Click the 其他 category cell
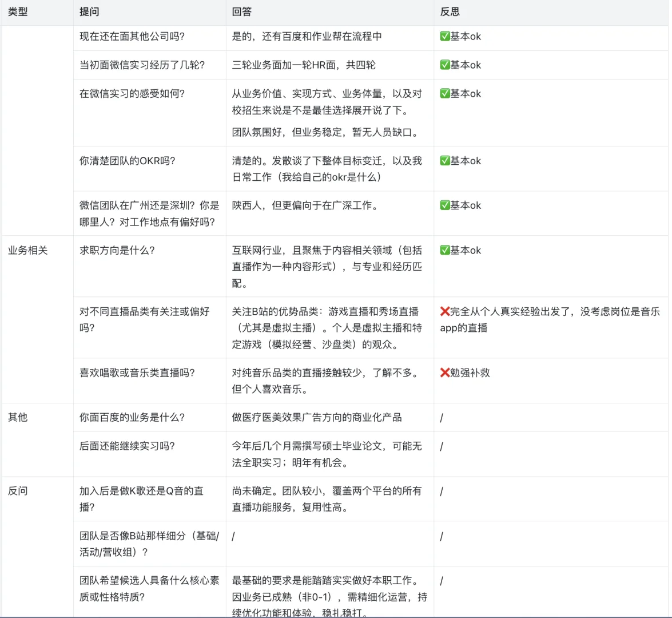 (x=18, y=418)
